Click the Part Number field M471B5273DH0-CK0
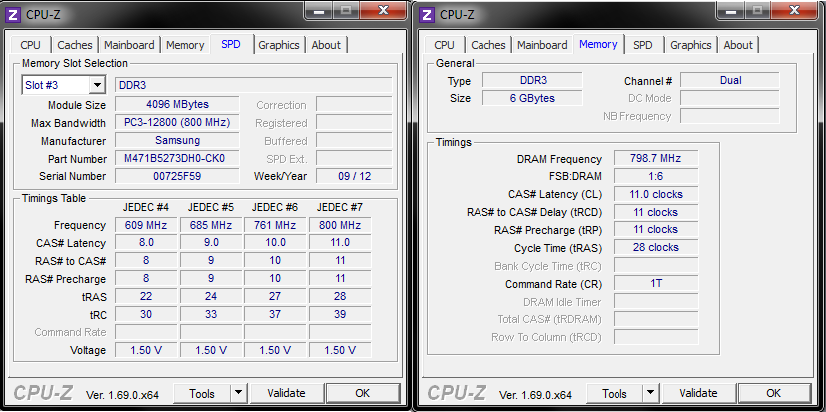 pyautogui.click(x=177, y=159)
